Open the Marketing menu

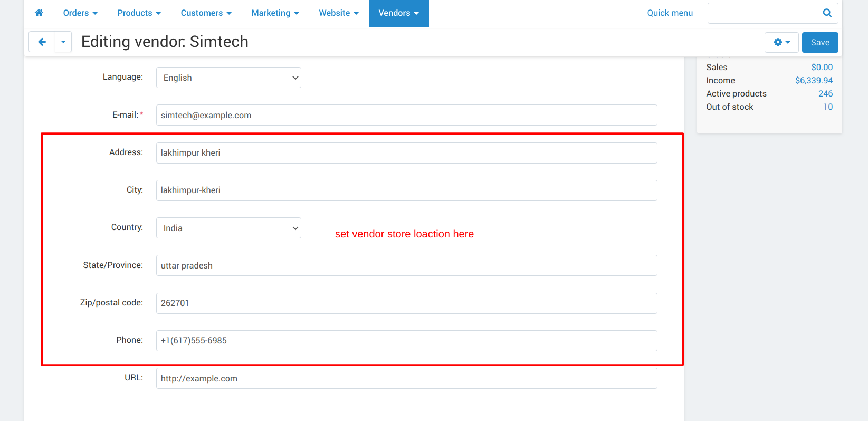pyautogui.click(x=275, y=13)
